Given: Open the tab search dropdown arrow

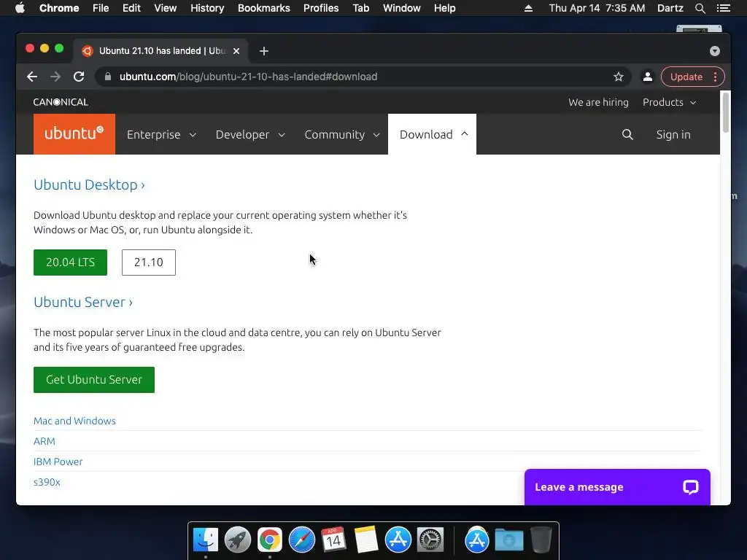Looking at the screenshot, I should 715,51.
